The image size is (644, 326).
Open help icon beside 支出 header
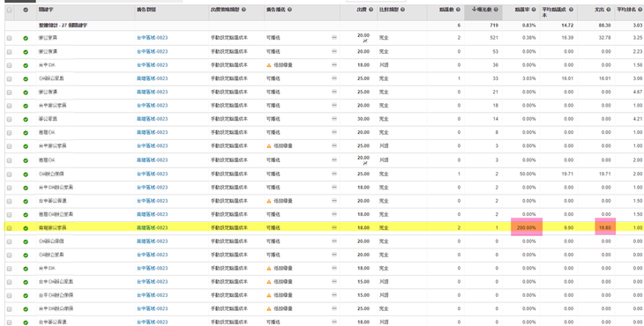(608, 10)
